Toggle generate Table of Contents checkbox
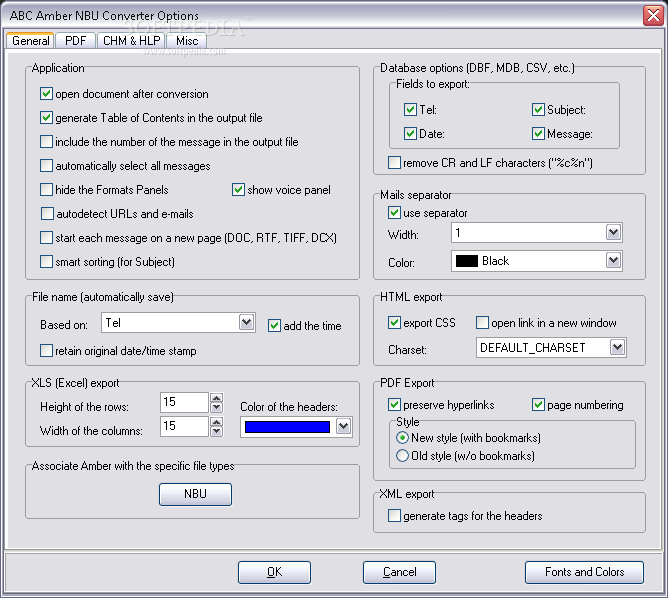668x598 pixels. click(x=46, y=118)
